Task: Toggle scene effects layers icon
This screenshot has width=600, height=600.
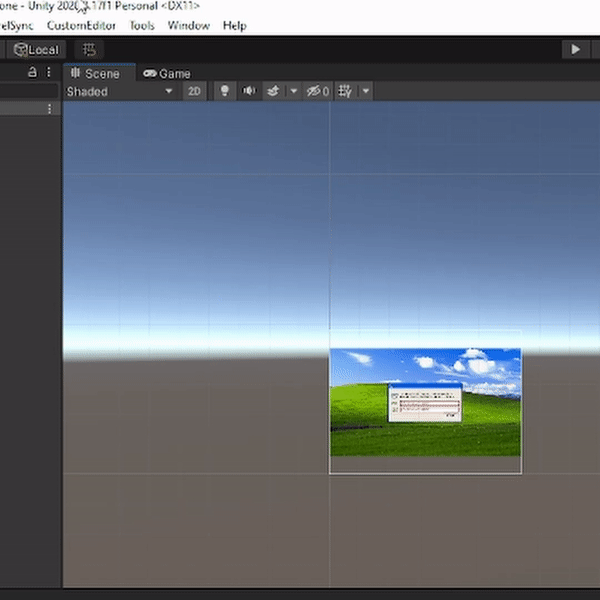Action: (x=273, y=91)
